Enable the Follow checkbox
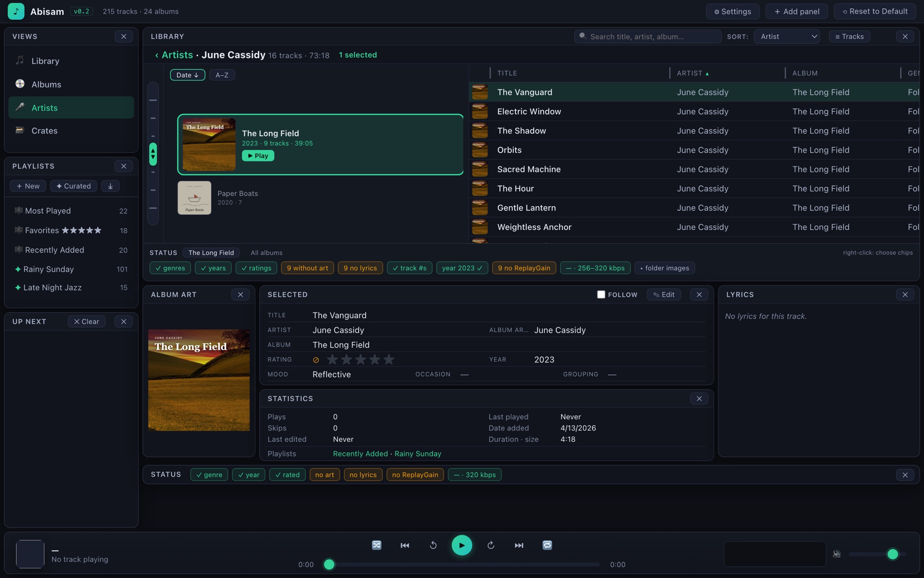The width and height of the screenshot is (924, 578). click(601, 295)
